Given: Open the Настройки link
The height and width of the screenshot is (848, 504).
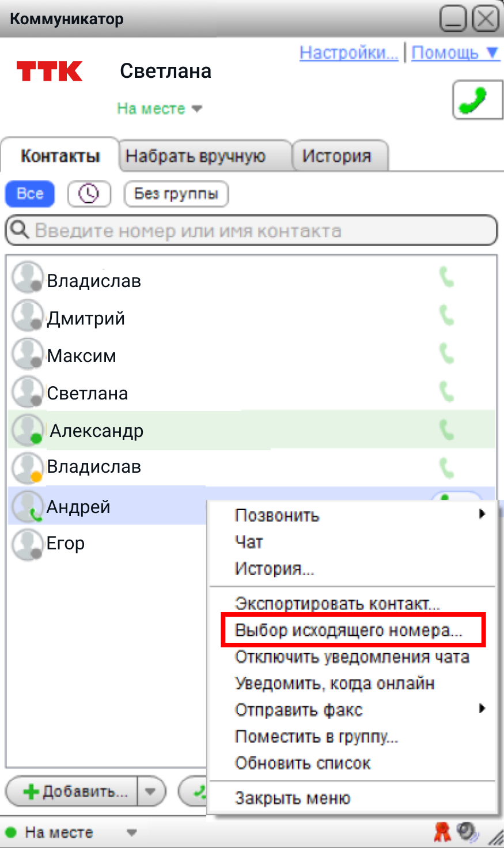Looking at the screenshot, I should [348, 53].
